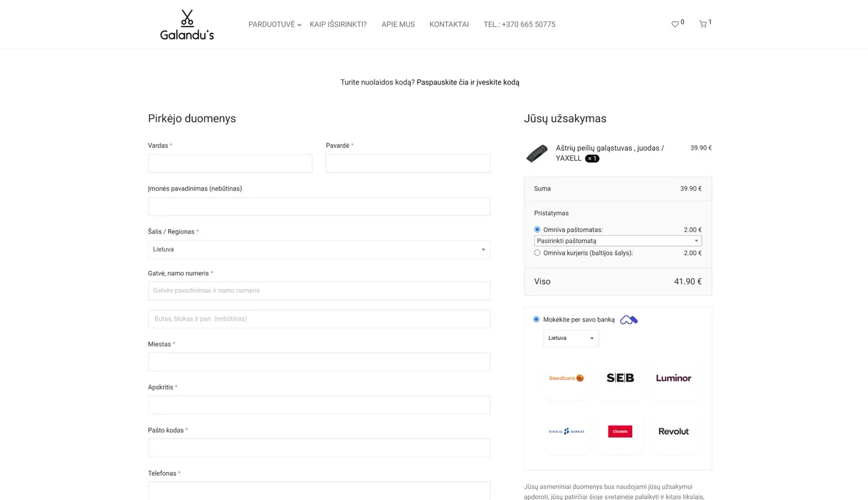
Task: Click the phone number +370 665 50775
Action: [x=520, y=25]
